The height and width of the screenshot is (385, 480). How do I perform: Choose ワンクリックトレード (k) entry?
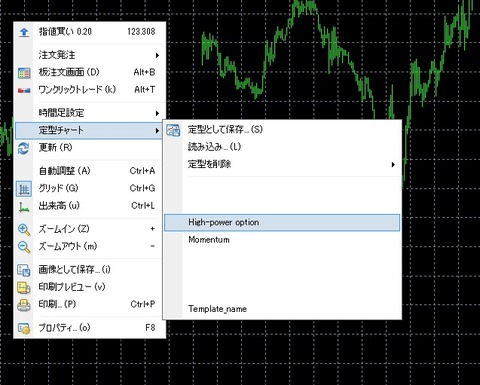[89, 90]
